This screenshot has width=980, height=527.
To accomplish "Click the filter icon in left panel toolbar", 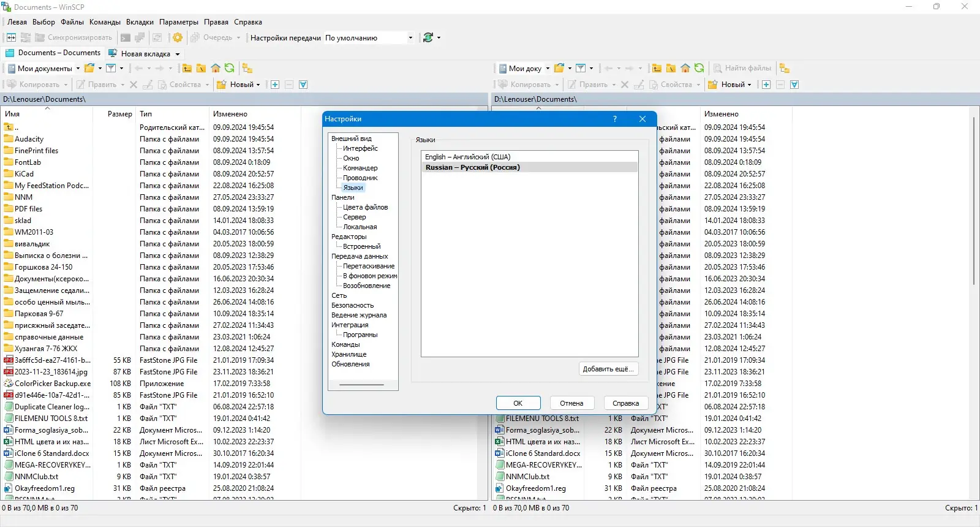I will pyautogui.click(x=111, y=68).
